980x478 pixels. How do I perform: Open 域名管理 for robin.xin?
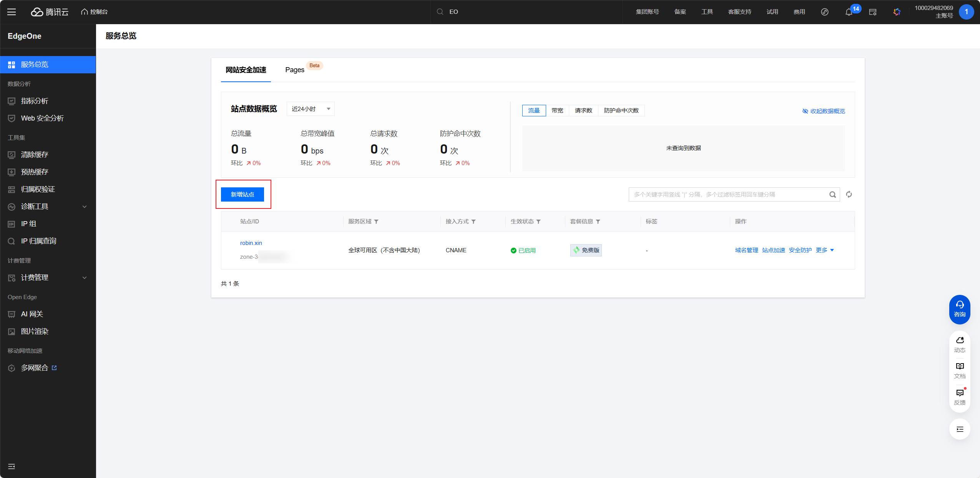(x=746, y=250)
